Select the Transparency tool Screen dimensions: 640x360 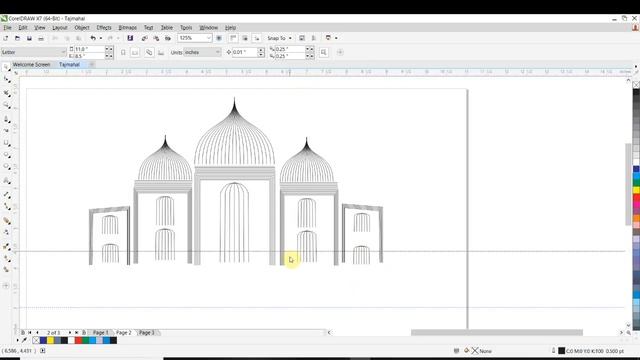(6, 233)
